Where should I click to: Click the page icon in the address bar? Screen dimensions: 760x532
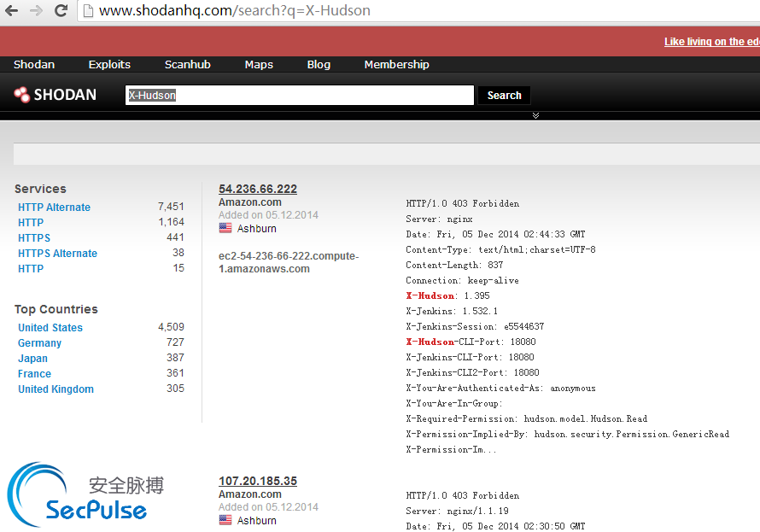(x=88, y=10)
